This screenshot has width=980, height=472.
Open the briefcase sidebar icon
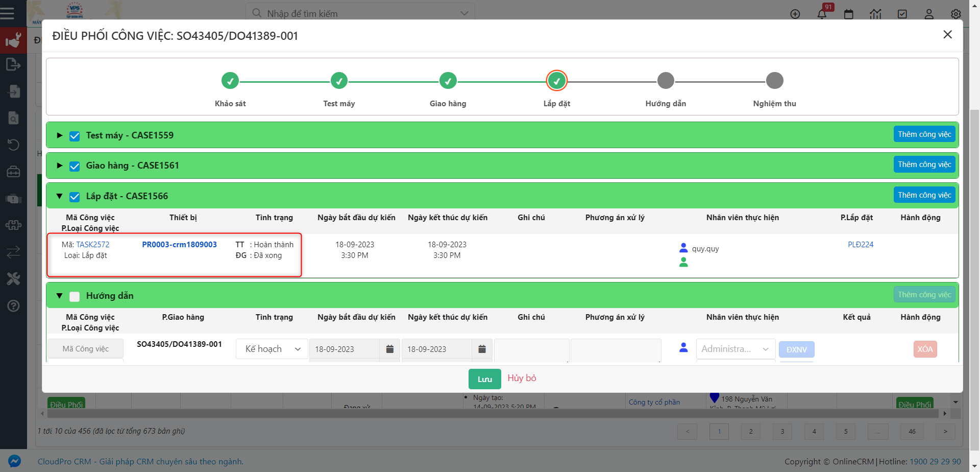point(13,172)
